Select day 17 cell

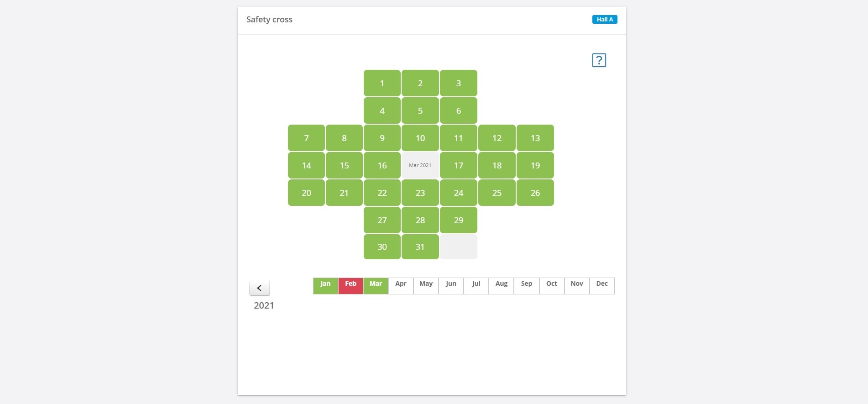(458, 165)
